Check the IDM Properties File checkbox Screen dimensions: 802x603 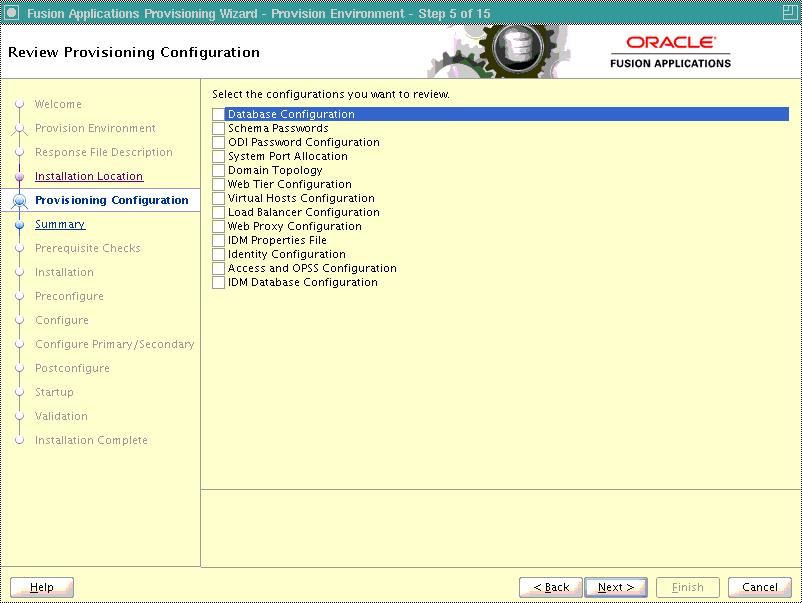point(218,240)
